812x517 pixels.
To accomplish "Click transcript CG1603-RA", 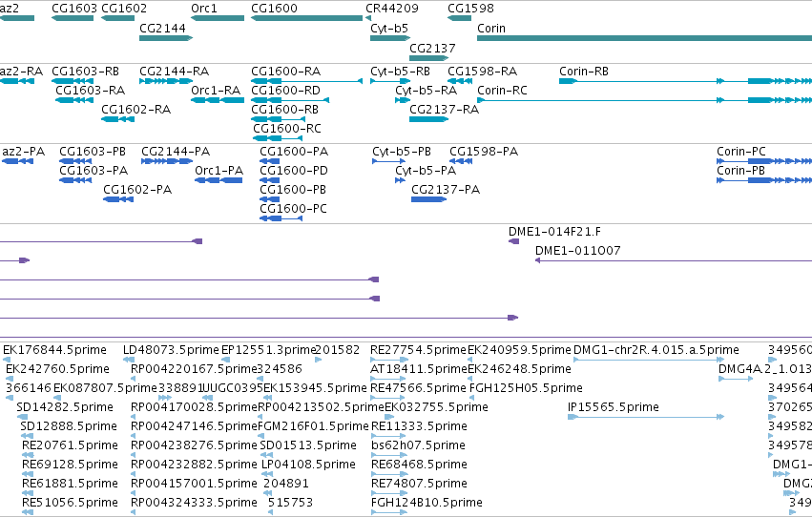I will [90, 90].
